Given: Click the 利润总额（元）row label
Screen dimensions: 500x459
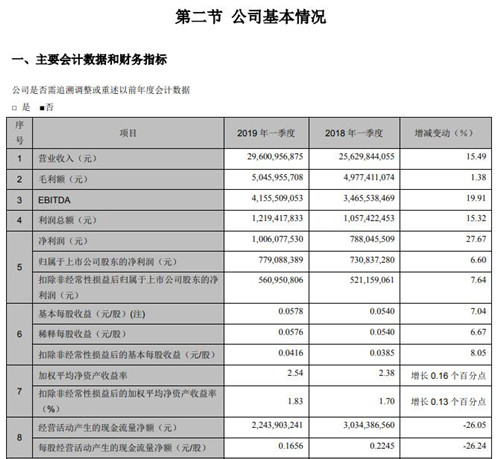Looking at the screenshot, I should tap(68, 220).
